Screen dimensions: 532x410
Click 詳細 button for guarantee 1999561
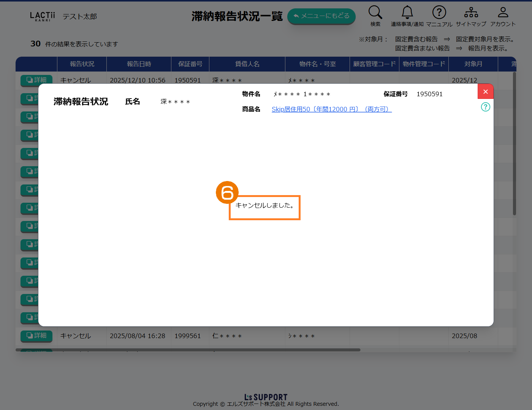(x=36, y=335)
